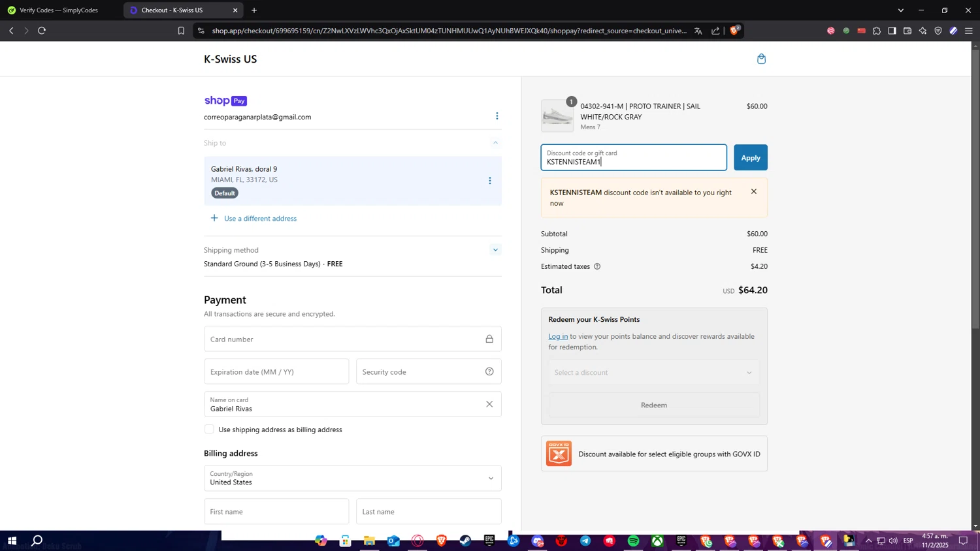Viewport: 980px width, 551px height.
Task: Dismiss the KSTENNISTEAM discount error message
Action: [x=754, y=191]
